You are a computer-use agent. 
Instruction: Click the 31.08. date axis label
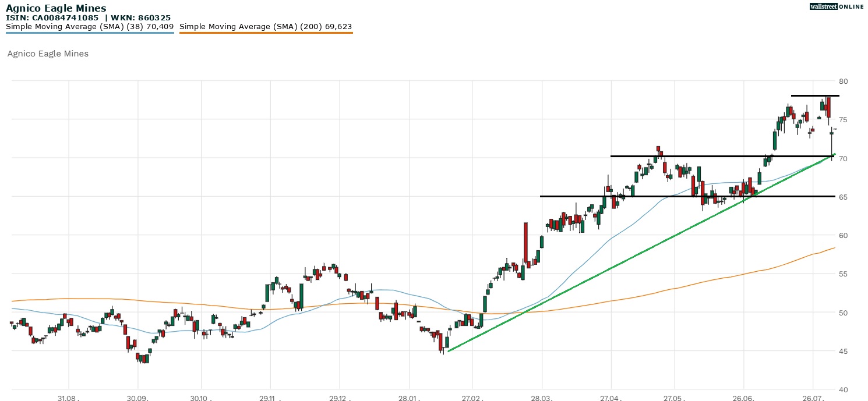69,398
